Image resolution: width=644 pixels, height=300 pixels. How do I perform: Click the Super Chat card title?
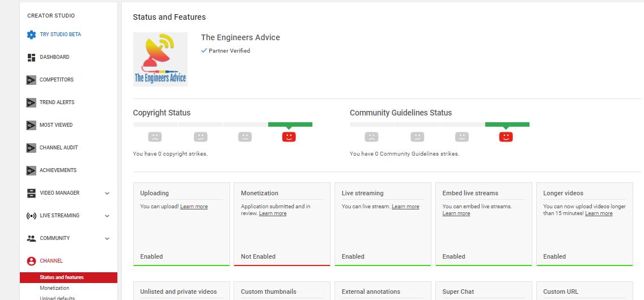pyautogui.click(x=459, y=292)
